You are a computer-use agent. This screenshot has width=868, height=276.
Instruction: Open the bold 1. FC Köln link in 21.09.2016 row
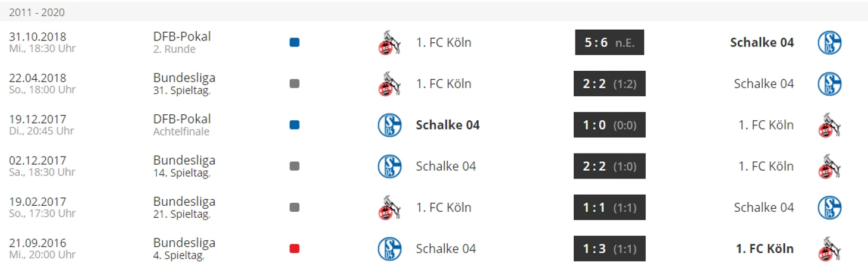[765, 249]
